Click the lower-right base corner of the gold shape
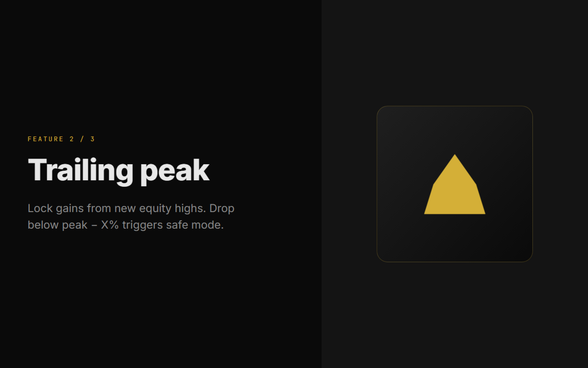 [x=484, y=213]
